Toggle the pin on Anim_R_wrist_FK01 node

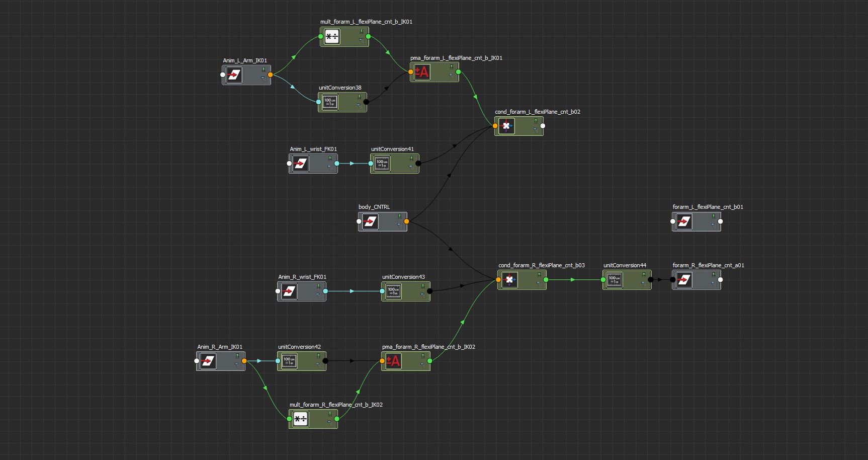click(318, 286)
